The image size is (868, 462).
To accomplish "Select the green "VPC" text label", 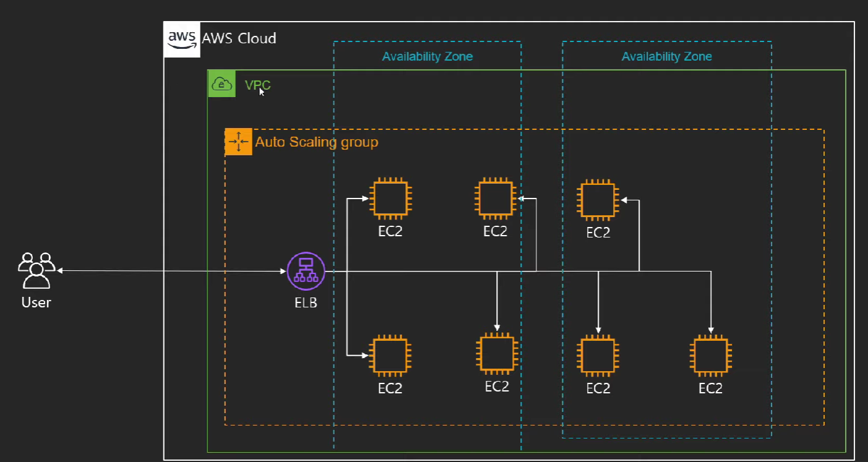I will pos(257,85).
